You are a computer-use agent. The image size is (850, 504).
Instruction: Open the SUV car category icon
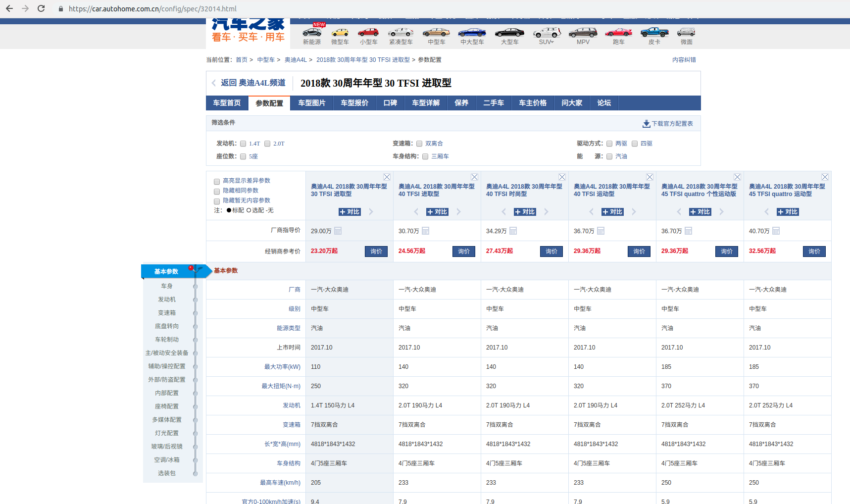tap(547, 33)
